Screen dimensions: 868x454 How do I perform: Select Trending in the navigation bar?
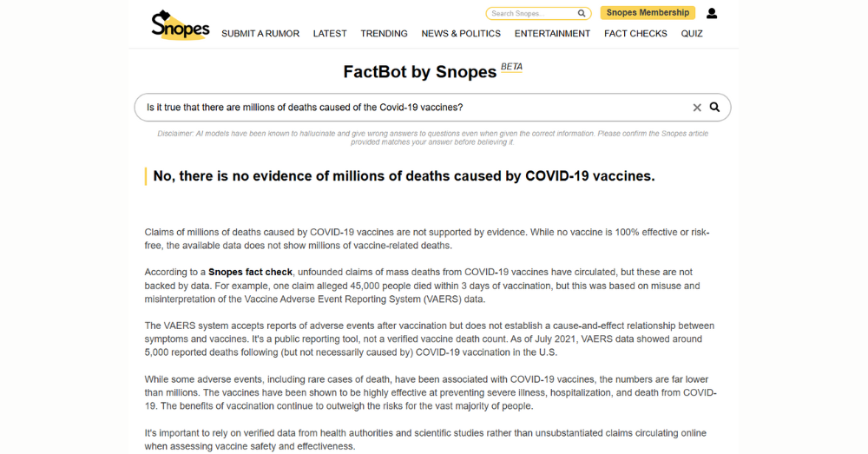tap(384, 34)
